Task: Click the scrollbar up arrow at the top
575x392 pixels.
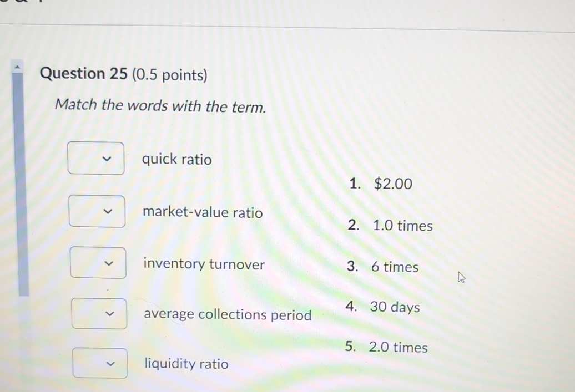Action: pyautogui.click(x=17, y=66)
